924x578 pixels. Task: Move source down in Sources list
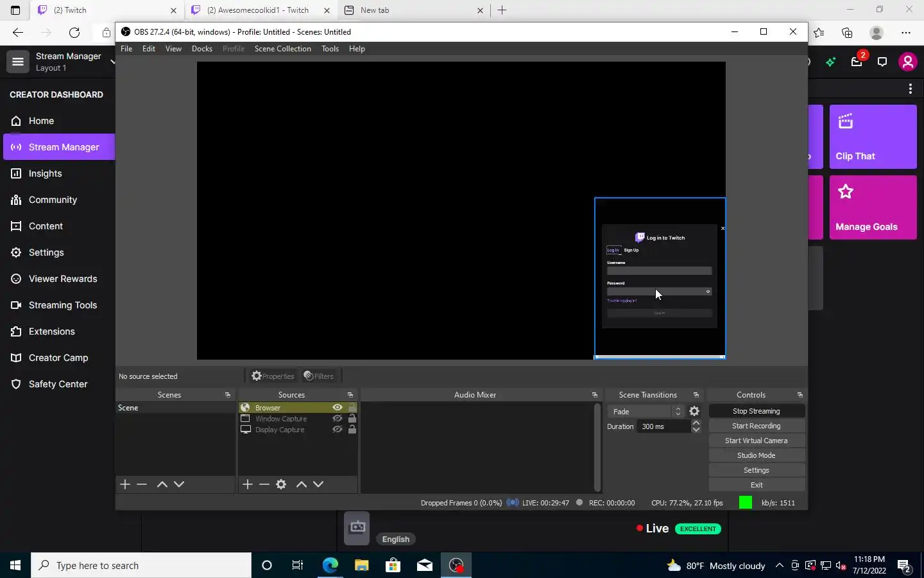318,484
